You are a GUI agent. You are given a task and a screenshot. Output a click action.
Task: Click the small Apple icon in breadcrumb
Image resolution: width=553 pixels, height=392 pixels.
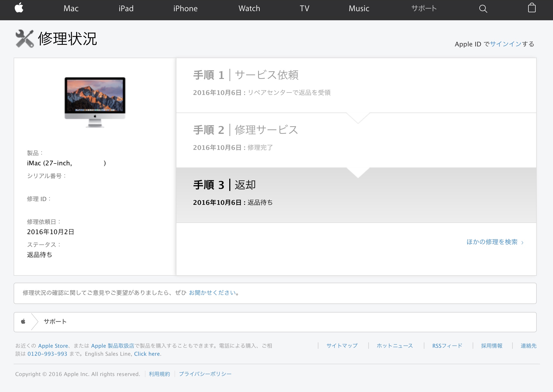click(x=23, y=322)
